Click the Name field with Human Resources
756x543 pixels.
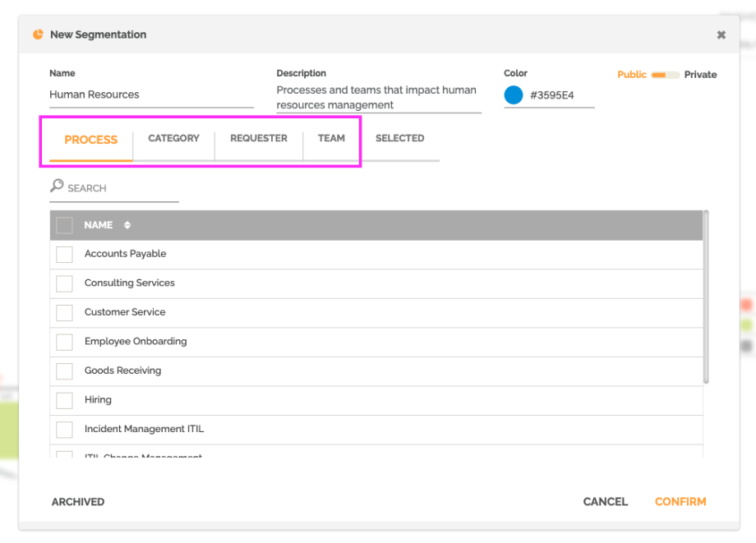click(150, 95)
